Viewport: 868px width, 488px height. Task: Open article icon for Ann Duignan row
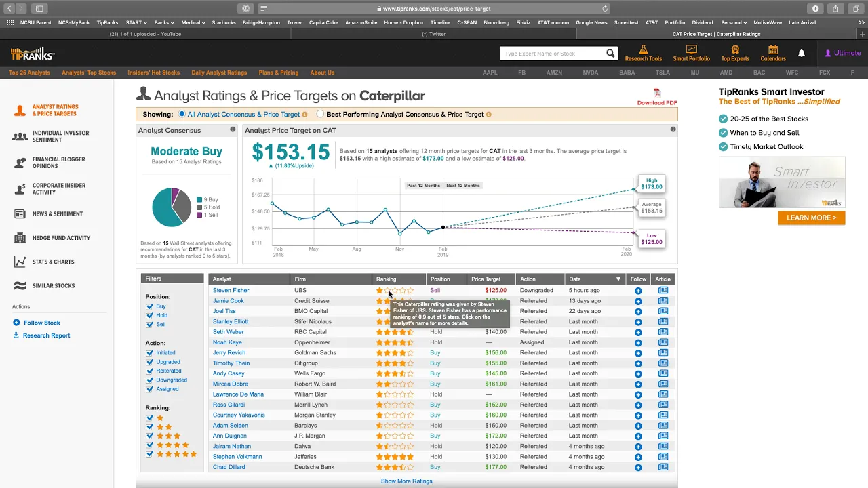click(x=663, y=436)
